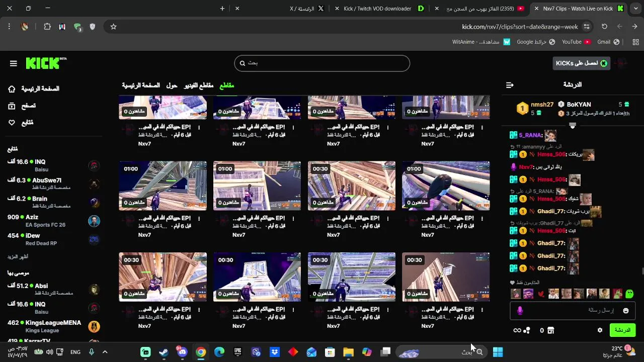Open Windows Start menu
The width and height of the screenshot is (644, 362).
point(498,352)
